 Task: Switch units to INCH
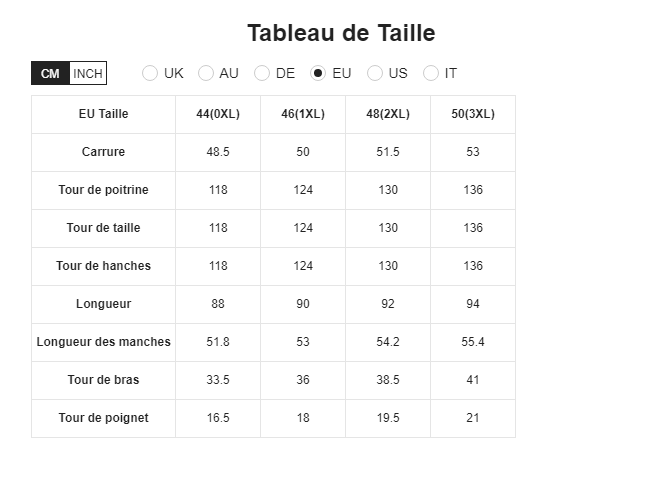(88, 73)
